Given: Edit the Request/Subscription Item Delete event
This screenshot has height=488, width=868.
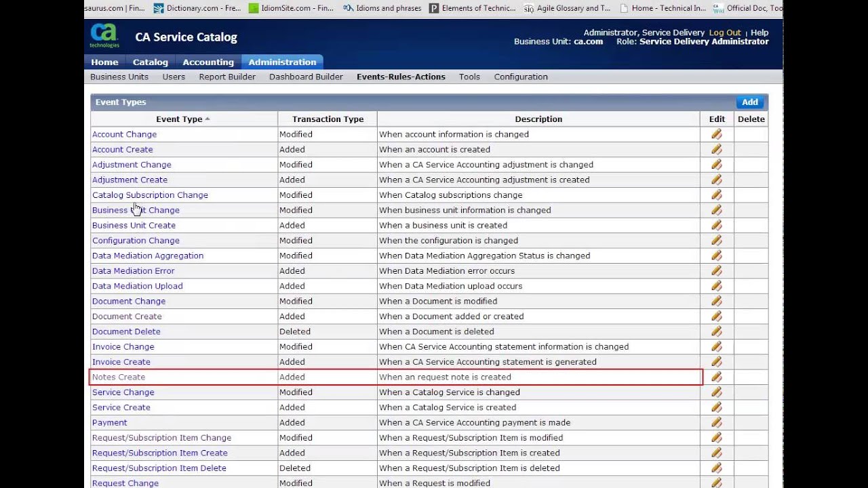Looking at the screenshot, I should [x=716, y=468].
